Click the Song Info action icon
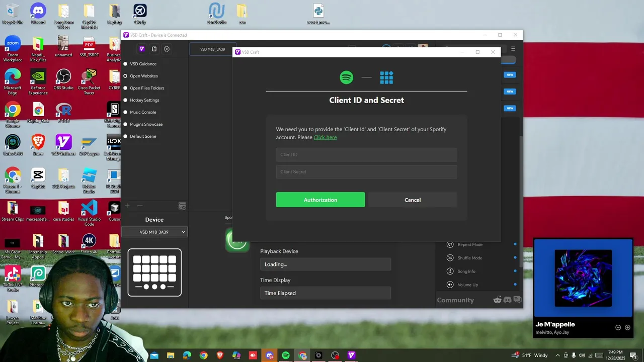The width and height of the screenshot is (644, 362). coord(450,271)
